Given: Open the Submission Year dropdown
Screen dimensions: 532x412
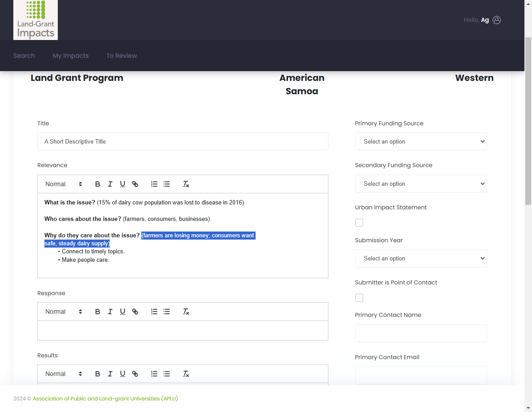Looking at the screenshot, I should click(x=421, y=258).
